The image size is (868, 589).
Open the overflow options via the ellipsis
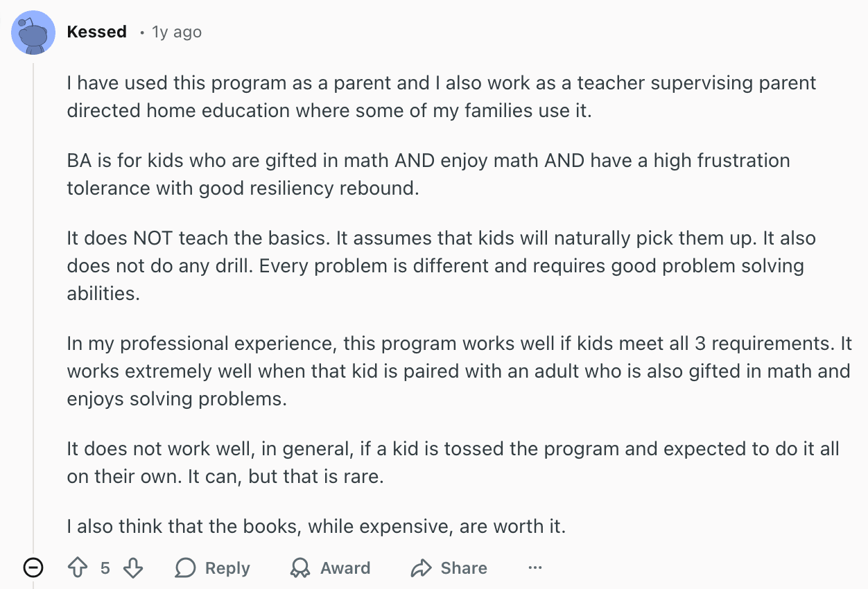(x=535, y=568)
